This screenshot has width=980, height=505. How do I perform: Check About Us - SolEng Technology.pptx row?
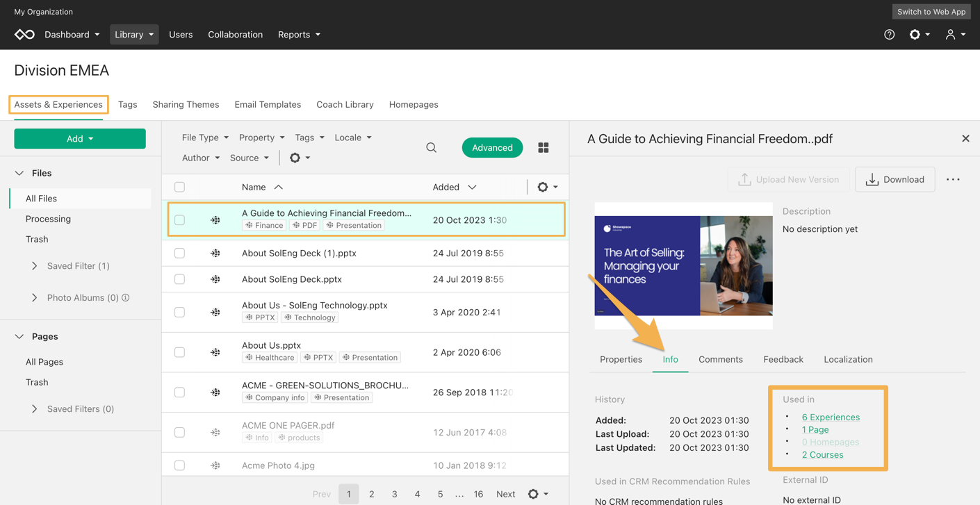[179, 312]
